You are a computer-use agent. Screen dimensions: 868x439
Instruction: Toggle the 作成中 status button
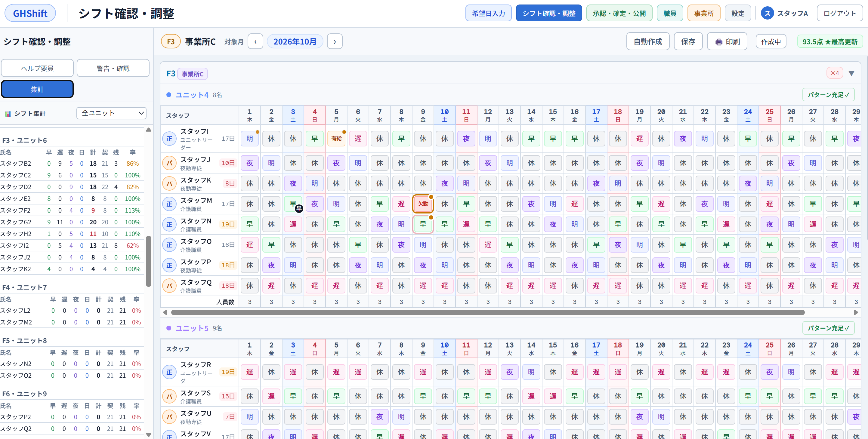click(x=771, y=42)
